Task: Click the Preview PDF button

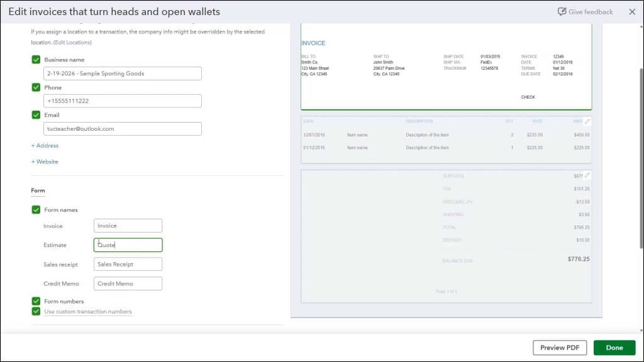Action: click(559, 347)
